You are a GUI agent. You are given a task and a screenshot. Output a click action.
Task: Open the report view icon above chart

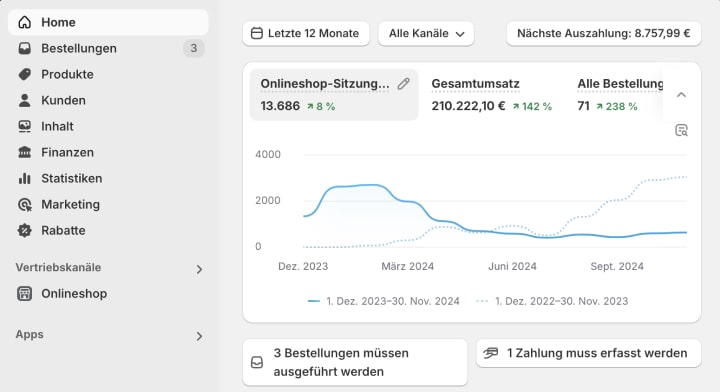[681, 130]
